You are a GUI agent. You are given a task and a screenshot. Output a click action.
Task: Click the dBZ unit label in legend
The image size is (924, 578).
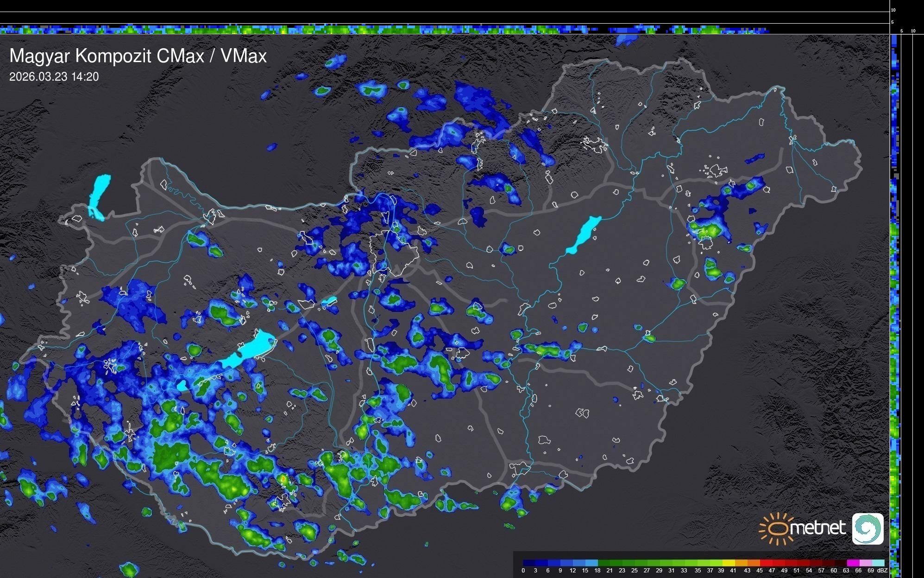(x=882, y=571)
